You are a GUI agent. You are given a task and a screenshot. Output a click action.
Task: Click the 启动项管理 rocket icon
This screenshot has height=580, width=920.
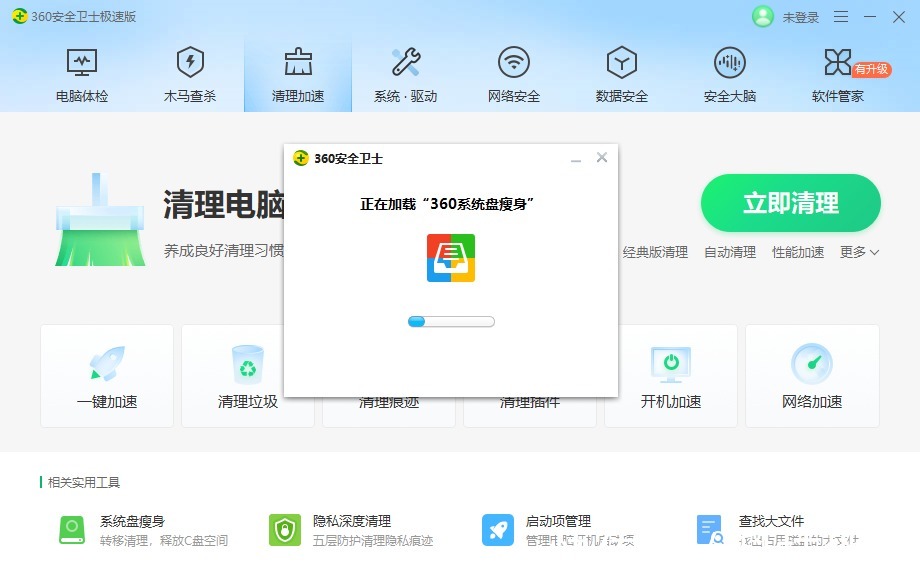[498, 530]
